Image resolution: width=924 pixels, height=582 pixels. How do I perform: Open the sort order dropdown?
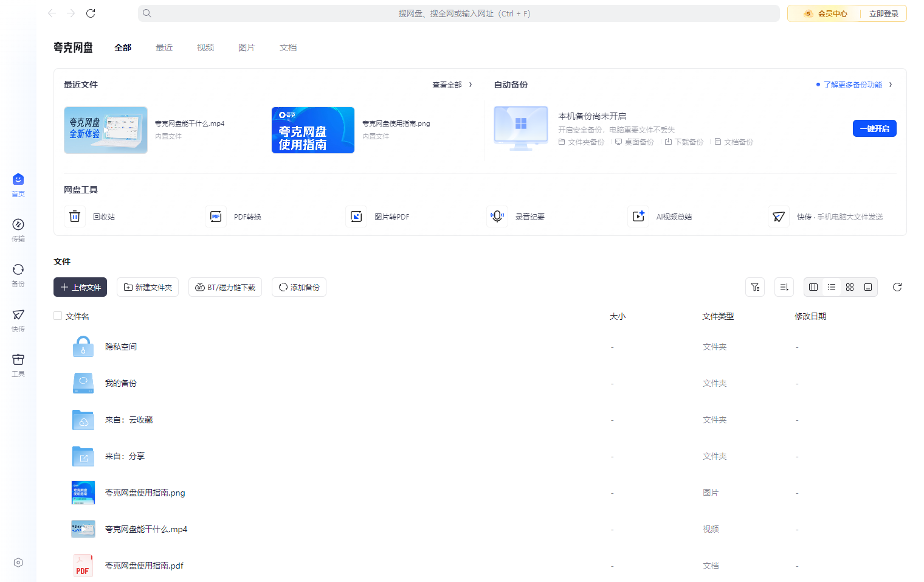point(784,287)
